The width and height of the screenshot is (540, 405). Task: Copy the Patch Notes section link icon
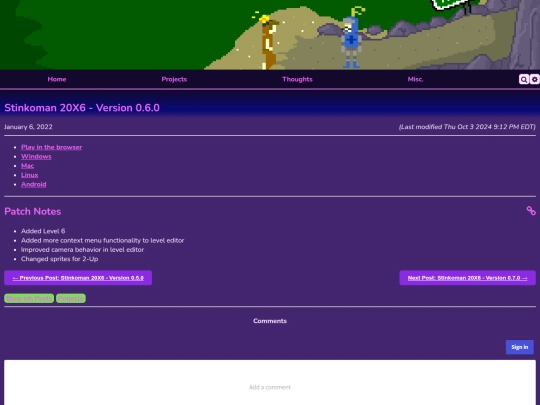[531, 211]
